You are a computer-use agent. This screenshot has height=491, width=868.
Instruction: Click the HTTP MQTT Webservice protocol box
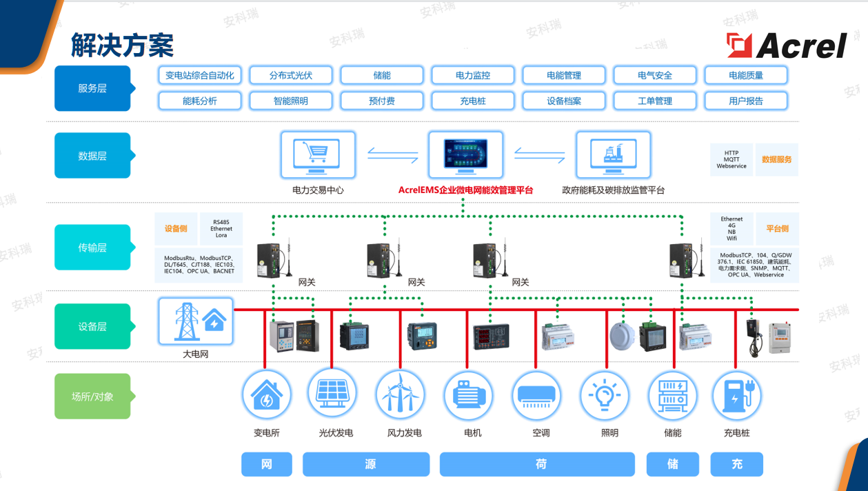pos(731,159)
